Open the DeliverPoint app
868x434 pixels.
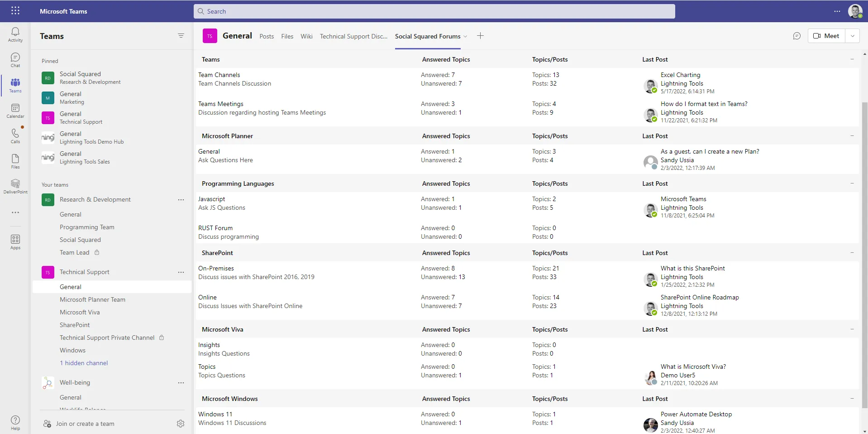(15, 185)
